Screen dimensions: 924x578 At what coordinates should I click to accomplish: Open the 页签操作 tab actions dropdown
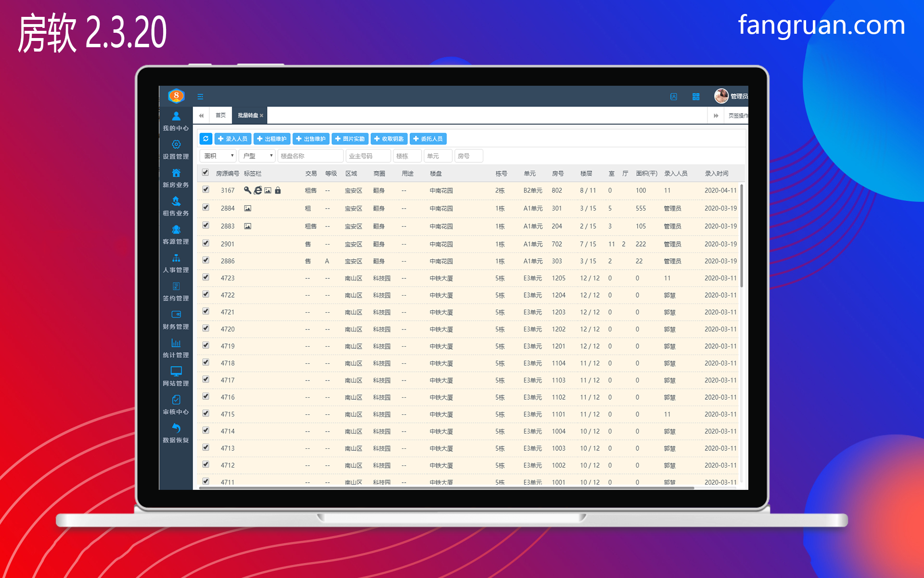pos(738,116)
